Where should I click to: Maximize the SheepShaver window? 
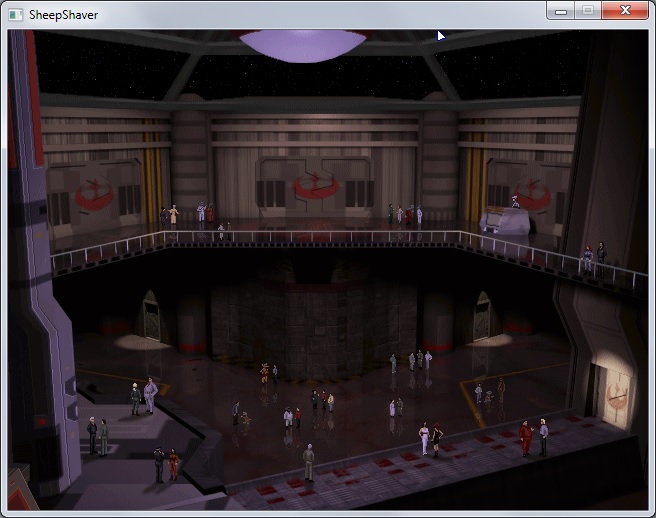pyautogui.click(x=588, y=11)
